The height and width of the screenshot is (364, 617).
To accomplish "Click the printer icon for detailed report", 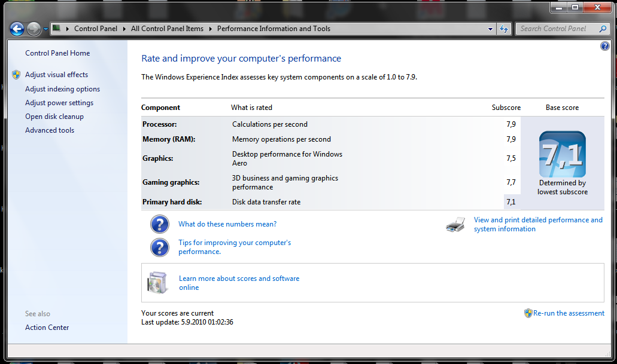I will [x=455, y=225].
